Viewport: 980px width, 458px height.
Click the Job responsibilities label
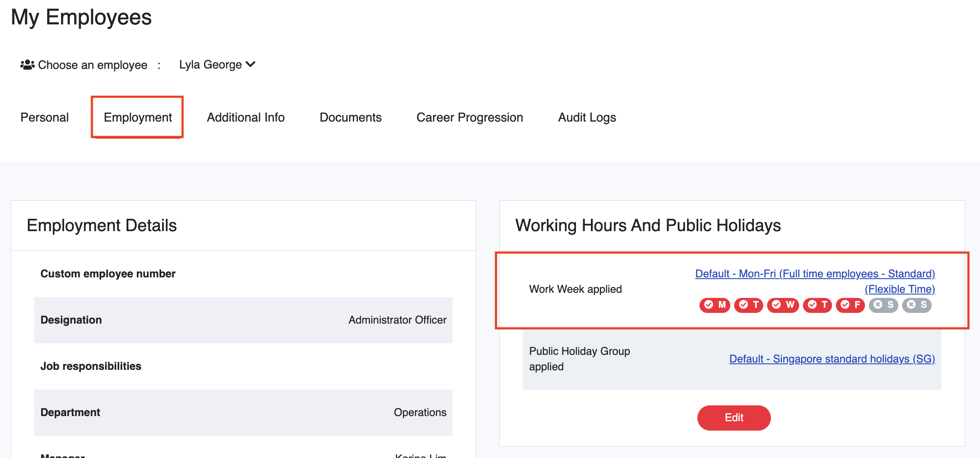click(91, 366)
